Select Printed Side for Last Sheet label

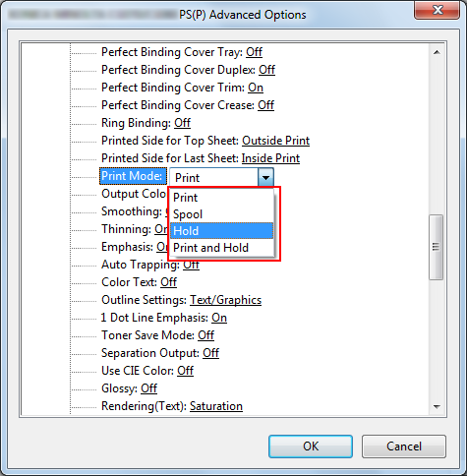tap(170, 158)
